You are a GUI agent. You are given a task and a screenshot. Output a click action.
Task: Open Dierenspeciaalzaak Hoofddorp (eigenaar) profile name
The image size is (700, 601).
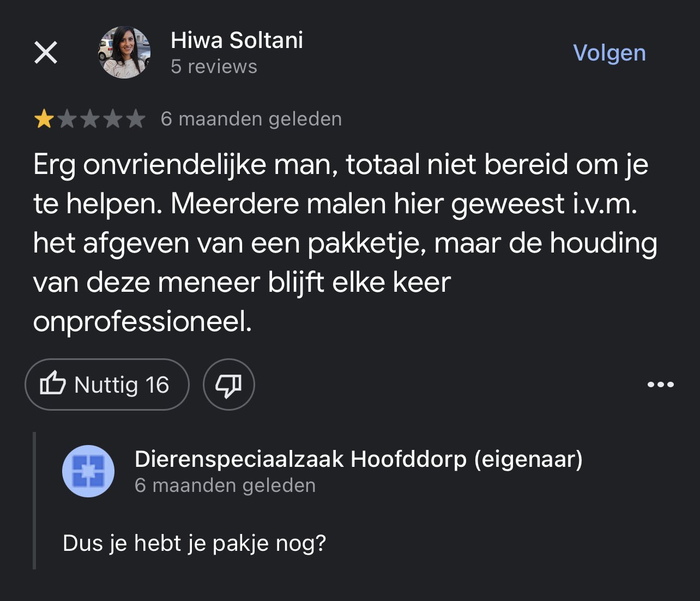click(x=358, y=459)
